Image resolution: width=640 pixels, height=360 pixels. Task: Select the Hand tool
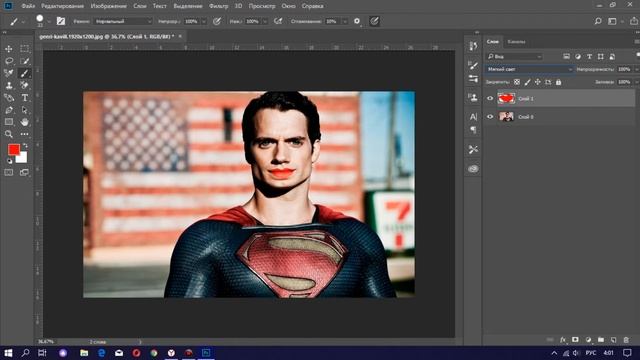tap(24, 122)
